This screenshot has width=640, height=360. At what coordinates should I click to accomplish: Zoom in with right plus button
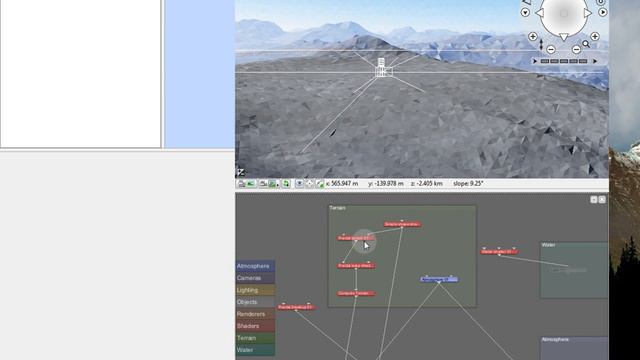click(595, 37)
